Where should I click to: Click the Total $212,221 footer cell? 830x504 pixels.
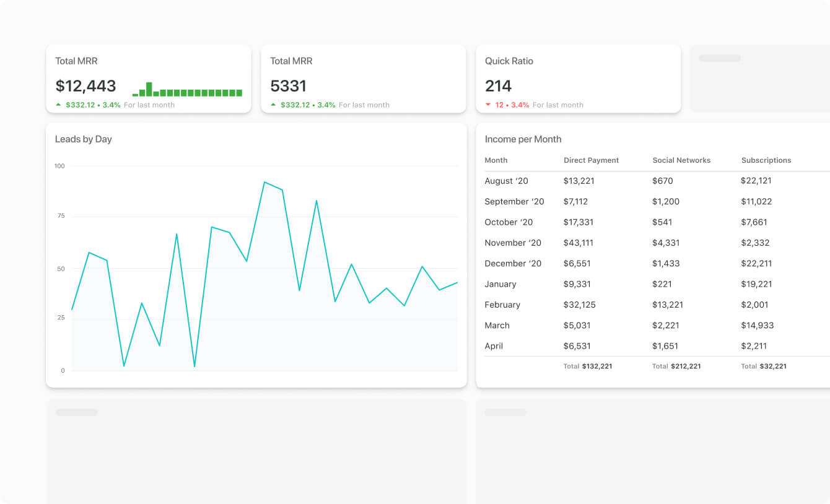click(676, 366)
